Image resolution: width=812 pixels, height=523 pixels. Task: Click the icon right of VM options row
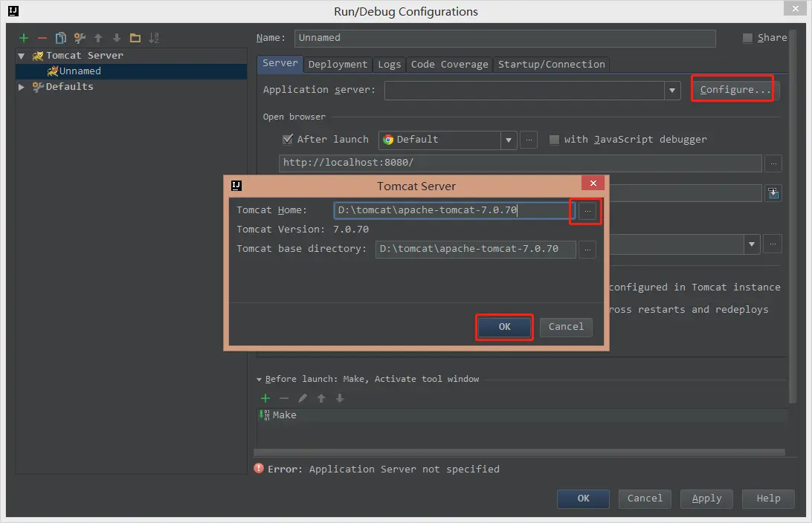point(773,193)
